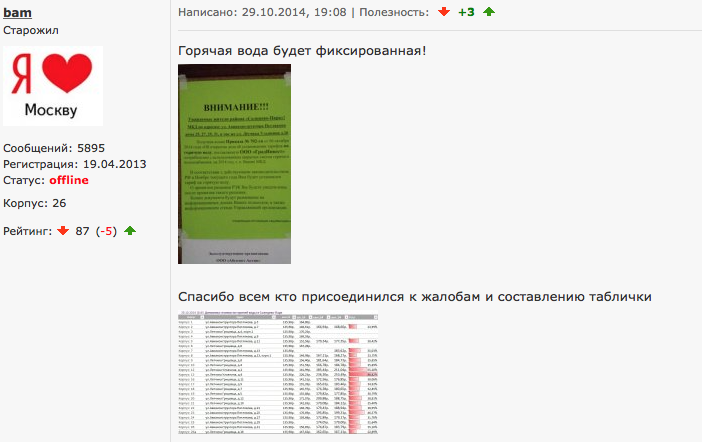The height and width of the screenshot is (442, 702).
Task: Open the spreadsheet table screenshot thumbnail
Action: (x=278, y=373)
